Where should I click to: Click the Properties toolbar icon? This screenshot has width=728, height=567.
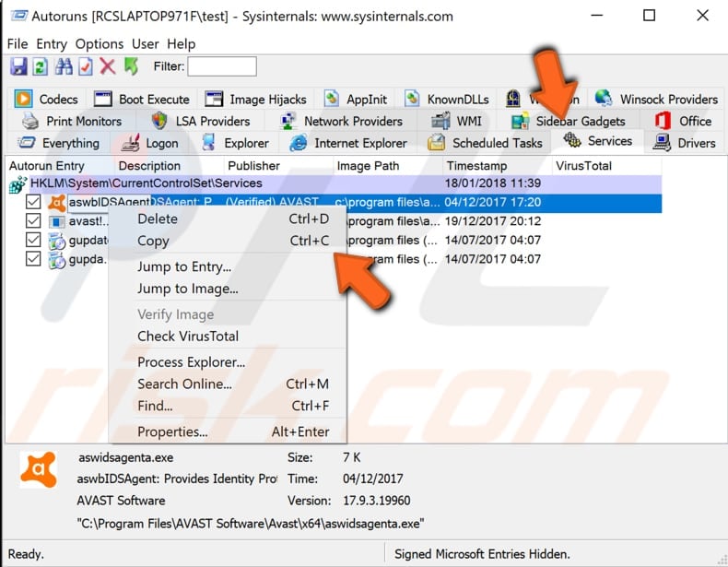pos(86,66)
